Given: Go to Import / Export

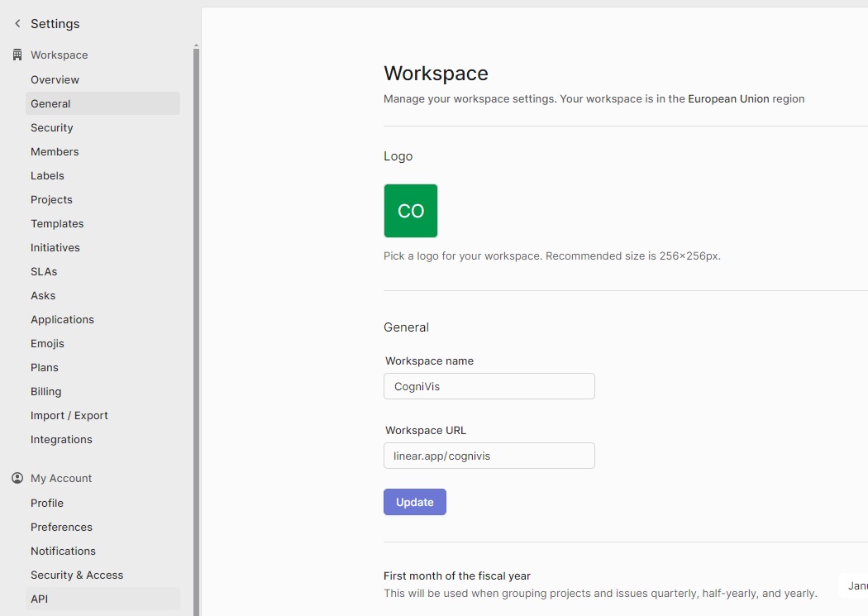Looking at the screenshot, I should (x=69, y=415).
